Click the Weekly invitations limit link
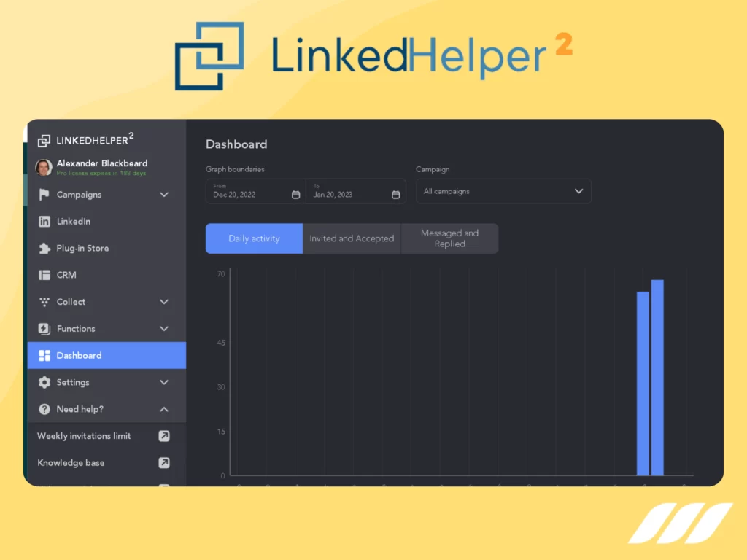Screen dimensions: 747x560 pos(84,436)
